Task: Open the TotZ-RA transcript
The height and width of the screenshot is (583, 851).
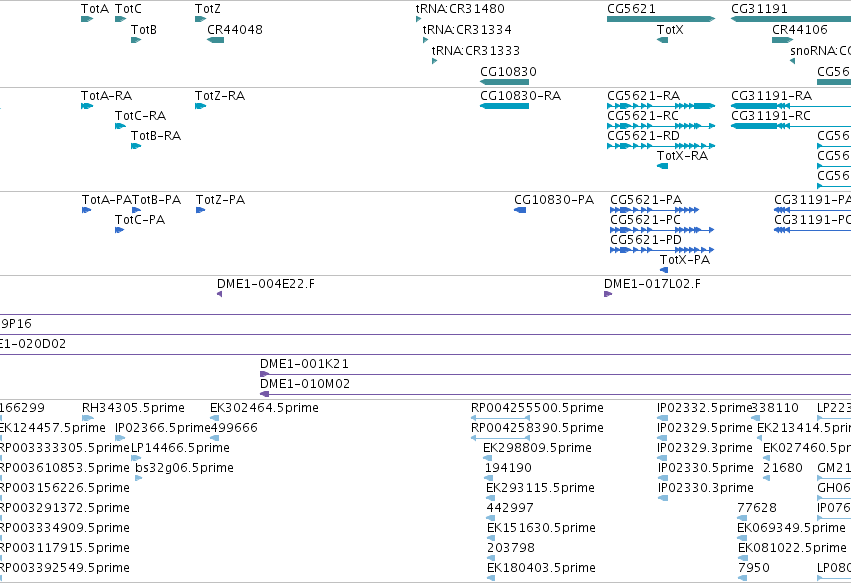Action: tap(200, 106)
